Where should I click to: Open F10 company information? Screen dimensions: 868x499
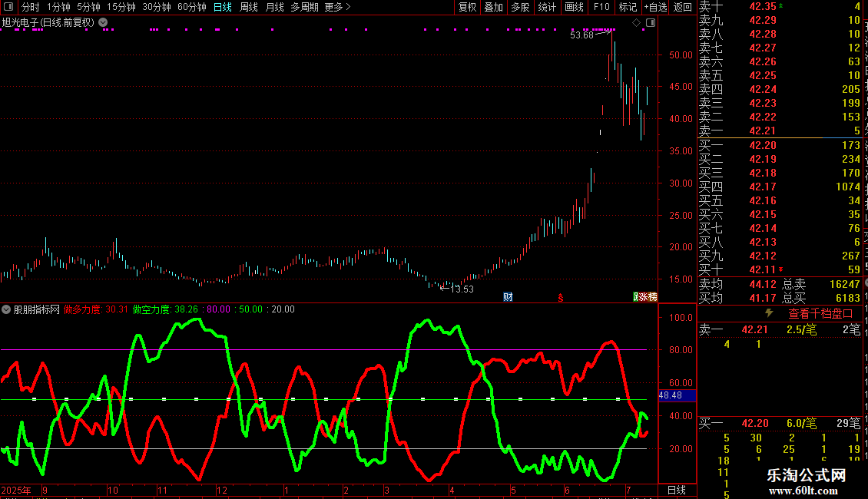click(601, 7)
